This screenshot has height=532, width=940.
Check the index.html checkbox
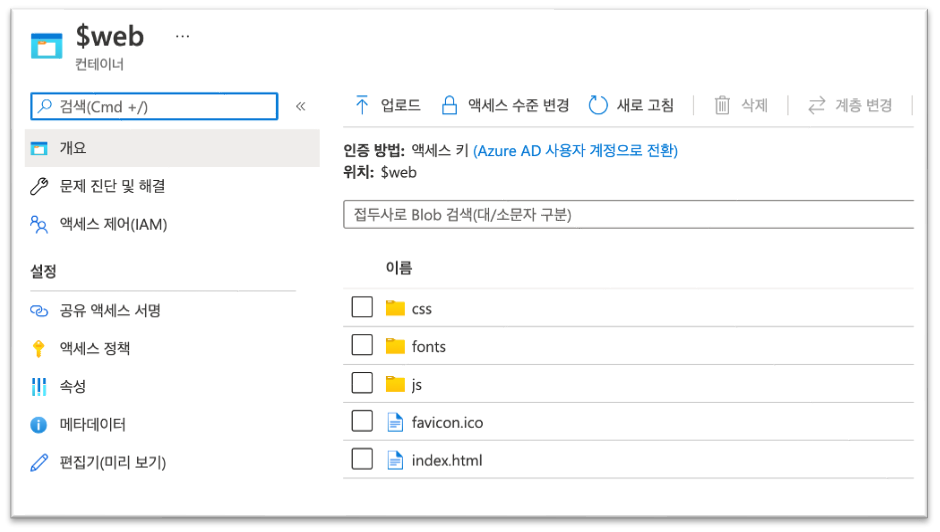click(x=362, y=459)
